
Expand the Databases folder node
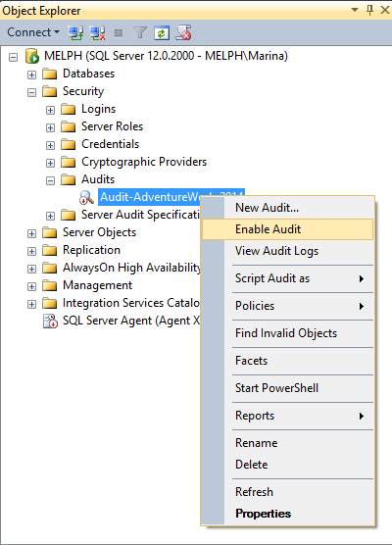(31, 74)
